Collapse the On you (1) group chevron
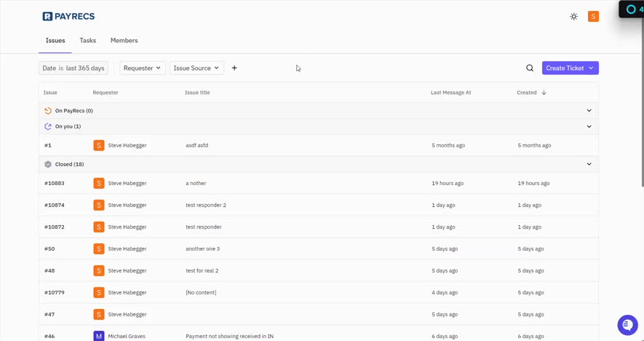Image resolution: width=644 pixels, height=341 pixels. [x=589, y=126]
